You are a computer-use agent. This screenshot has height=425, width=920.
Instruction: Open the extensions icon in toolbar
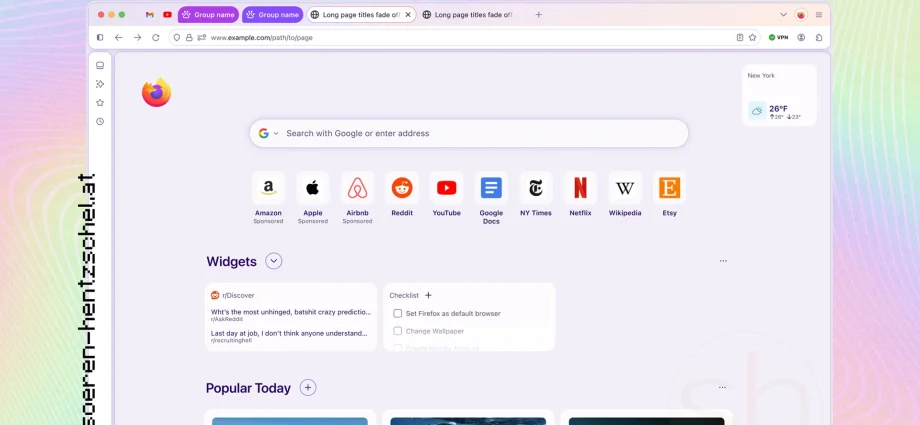[819, 38]
